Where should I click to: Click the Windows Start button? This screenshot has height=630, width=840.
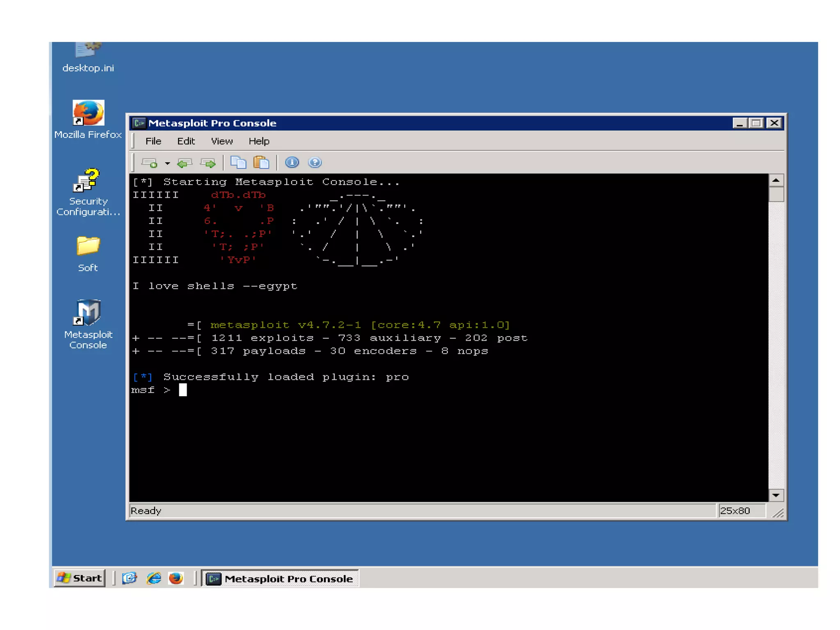(80, 578)
